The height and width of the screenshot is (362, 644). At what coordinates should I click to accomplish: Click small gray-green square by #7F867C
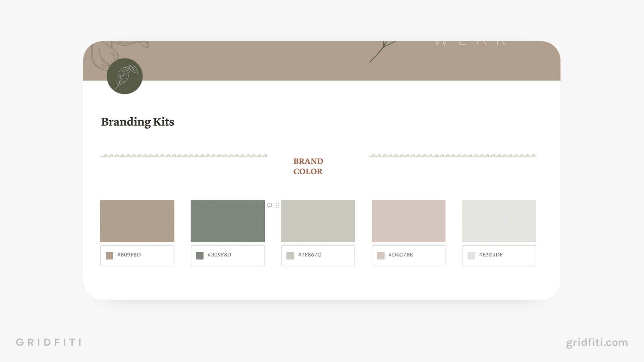point(290,256)
